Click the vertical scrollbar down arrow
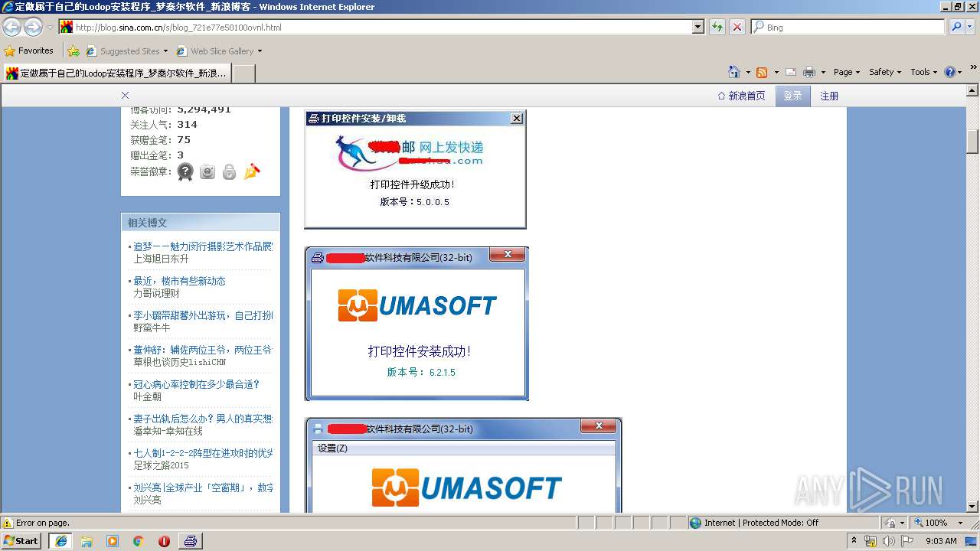 point(972,506)
